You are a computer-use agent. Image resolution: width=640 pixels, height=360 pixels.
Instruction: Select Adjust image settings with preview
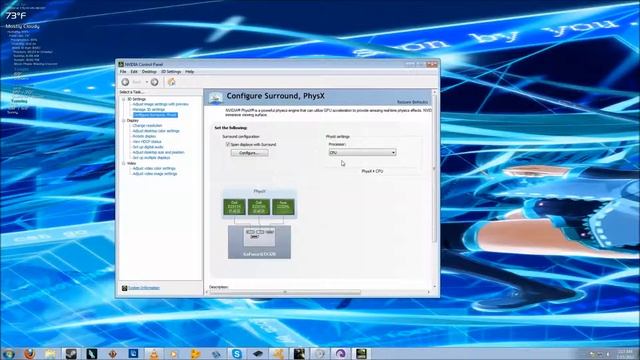point(160,104)
